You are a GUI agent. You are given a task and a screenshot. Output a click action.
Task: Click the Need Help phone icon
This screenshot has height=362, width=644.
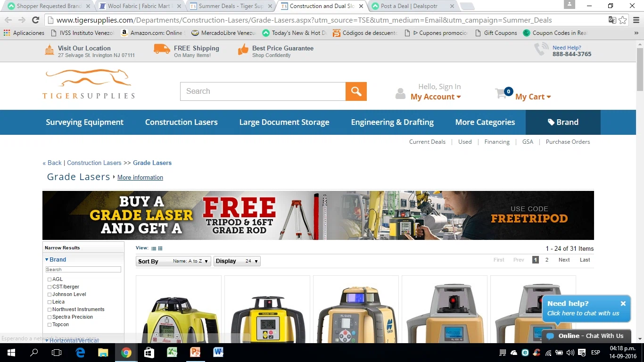541,49
